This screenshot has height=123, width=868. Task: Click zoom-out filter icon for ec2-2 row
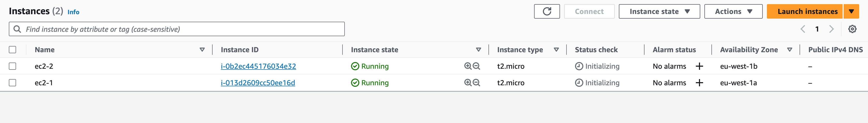(x=476, y=66)
